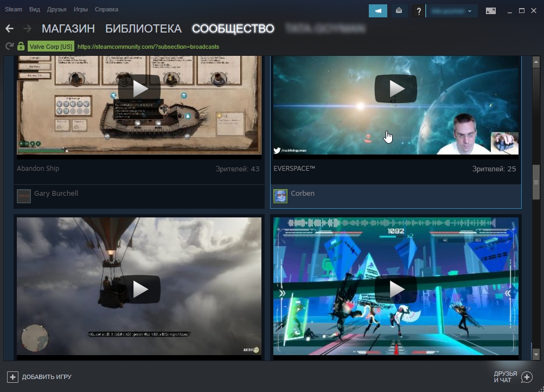Click the vertical scrollbar thumb
This screenshot has width=544, height=392.
pos(536,182)
